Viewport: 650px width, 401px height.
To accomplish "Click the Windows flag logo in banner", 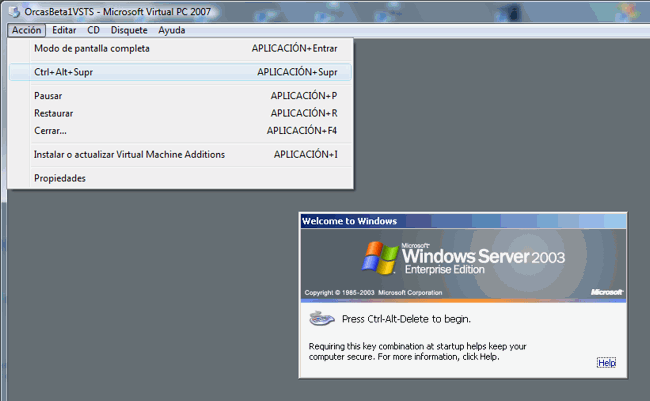I will [x=379, y=258].
